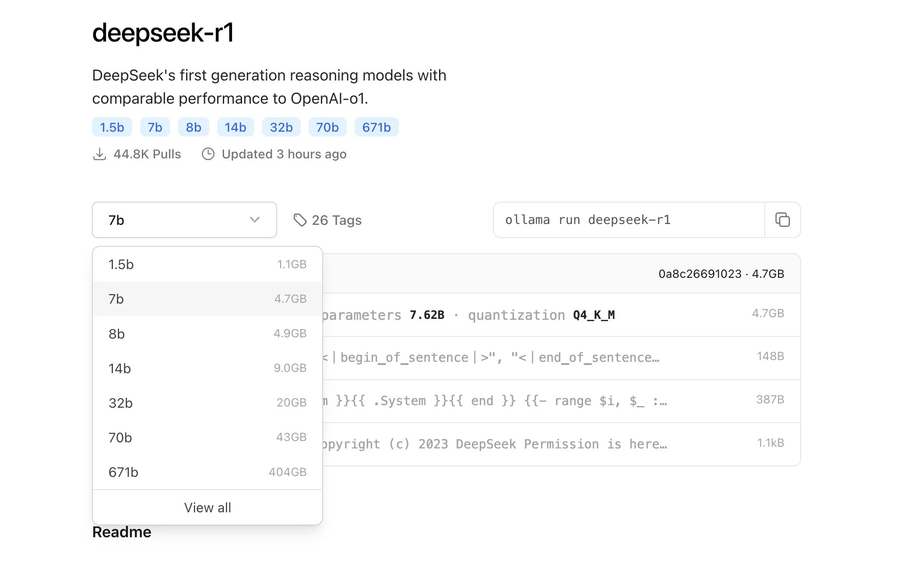Click the download icon next to Pulls
This screenshot has width=914, height=588.
coord(100,154)
